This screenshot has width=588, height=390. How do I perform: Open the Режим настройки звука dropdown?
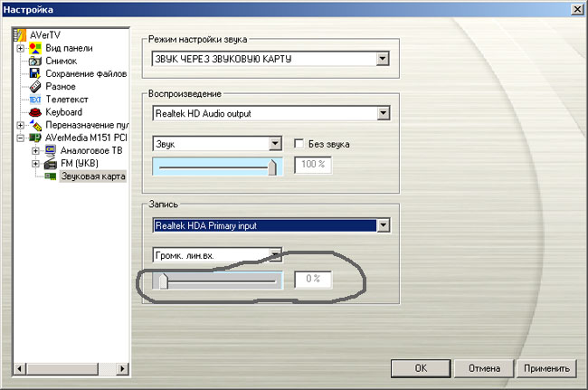pos(382,59)
